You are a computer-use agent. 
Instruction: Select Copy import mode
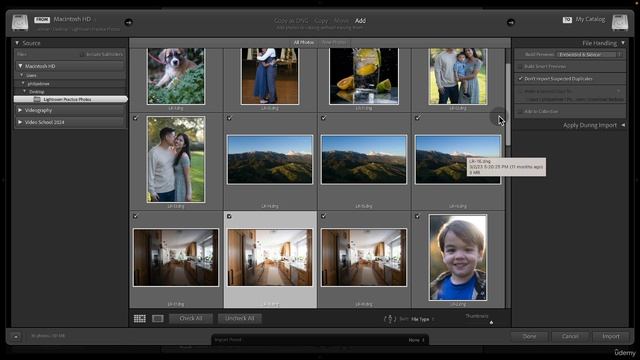coord(321,20)
